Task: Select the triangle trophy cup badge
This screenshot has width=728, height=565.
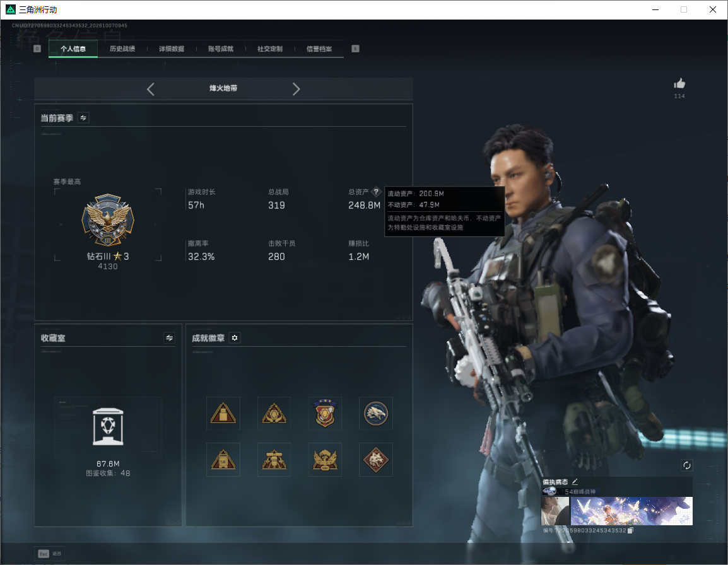Action: pyautogui.click(x=274, y=460)
